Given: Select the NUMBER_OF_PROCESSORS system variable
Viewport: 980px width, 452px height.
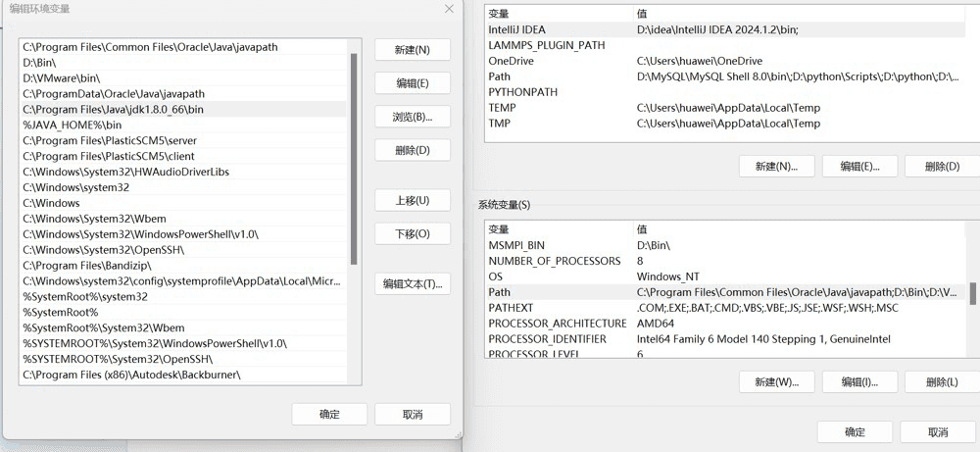Looking at the screenshot, I should coord(726,261).
